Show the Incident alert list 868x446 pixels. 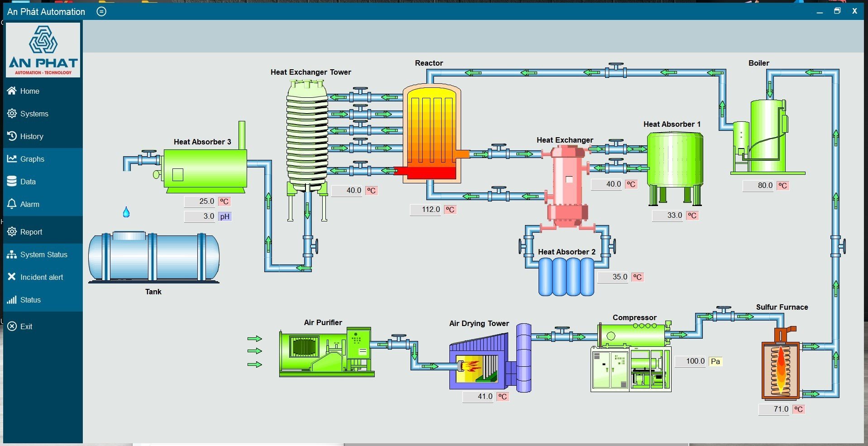pos(41,277)
